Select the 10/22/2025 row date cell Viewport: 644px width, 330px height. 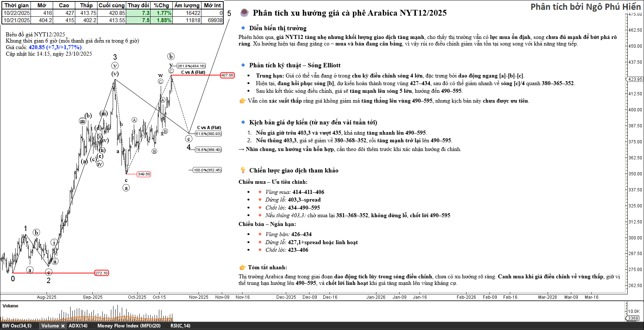tap(17, 13)
